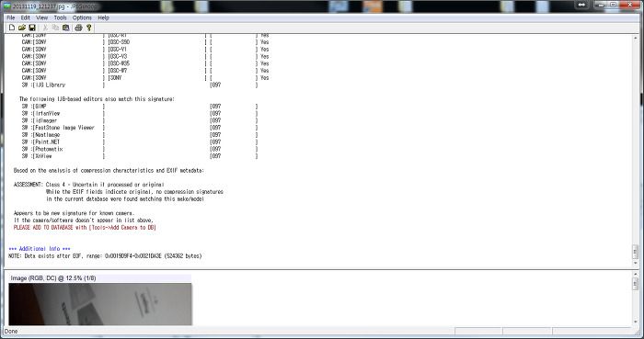Click the text pane scrollbar down arrow
The width and height of the screenshot is (644, 339).
tap(636, 263)
